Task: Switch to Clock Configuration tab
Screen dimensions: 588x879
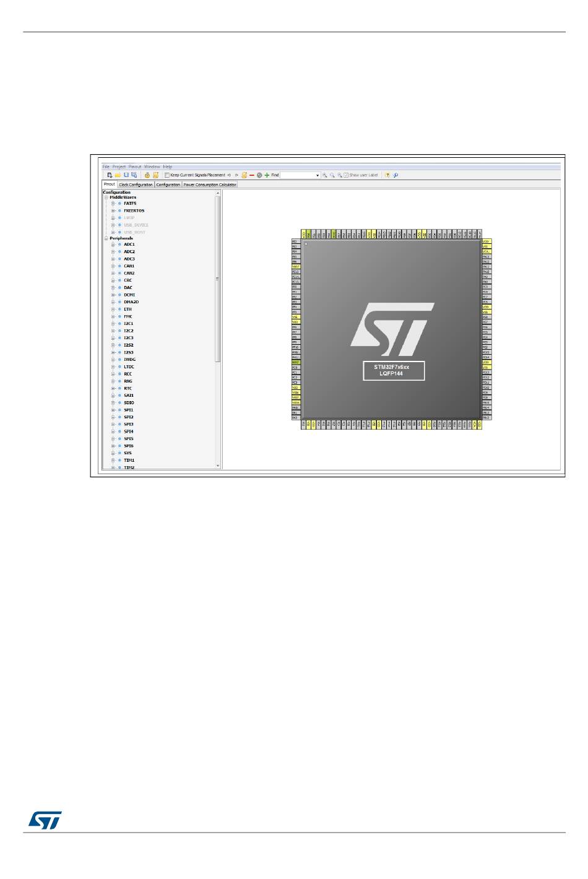Action: 136,184
